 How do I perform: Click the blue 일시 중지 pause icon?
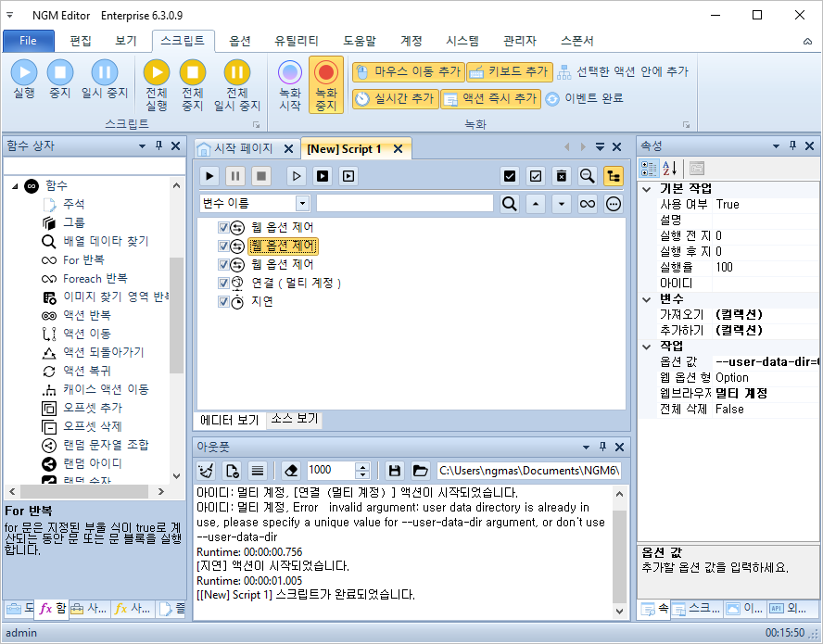click(x=105, y=72)
